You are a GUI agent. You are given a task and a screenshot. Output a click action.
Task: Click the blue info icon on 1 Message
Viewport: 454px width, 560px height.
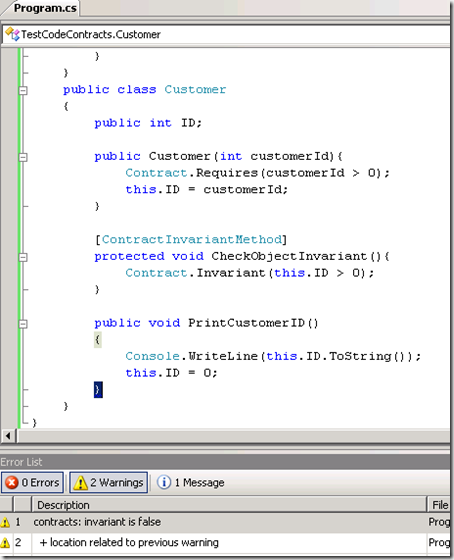[x=164, y=482]
